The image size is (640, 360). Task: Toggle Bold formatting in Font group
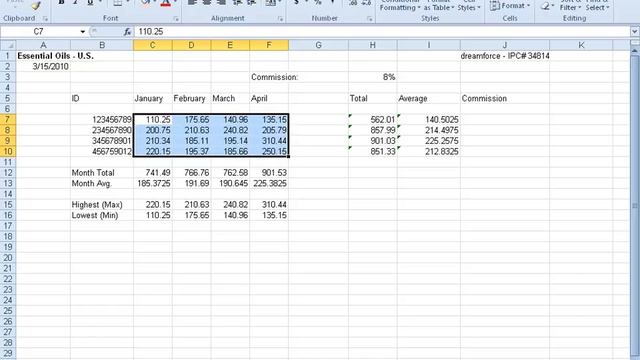61,3
